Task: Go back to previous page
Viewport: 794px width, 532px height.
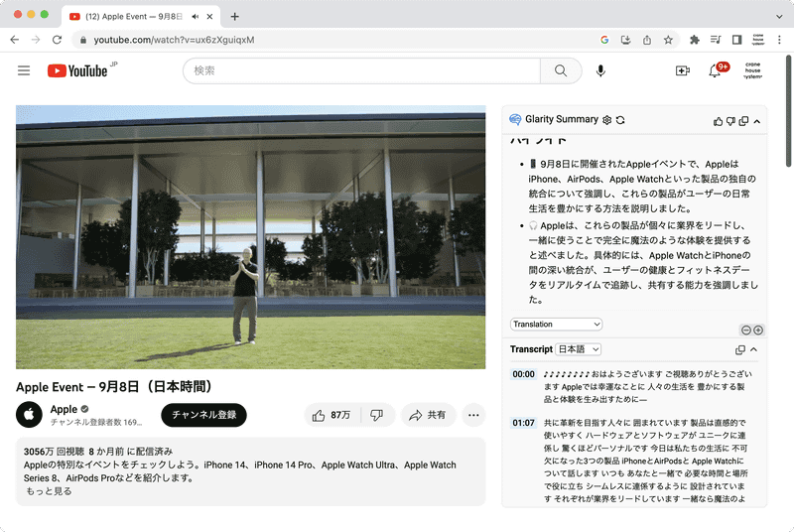Action: 14,40
